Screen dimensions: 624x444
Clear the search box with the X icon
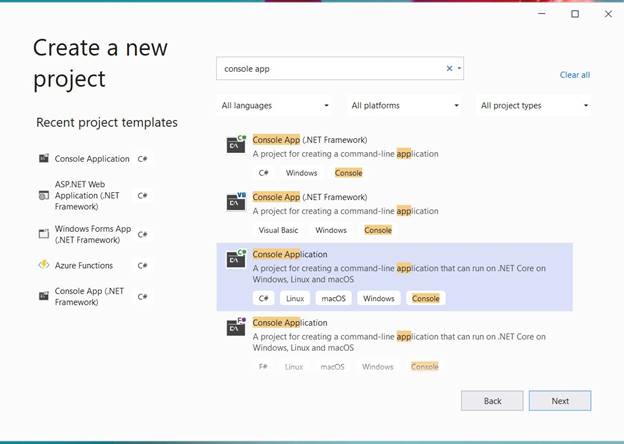449,68
